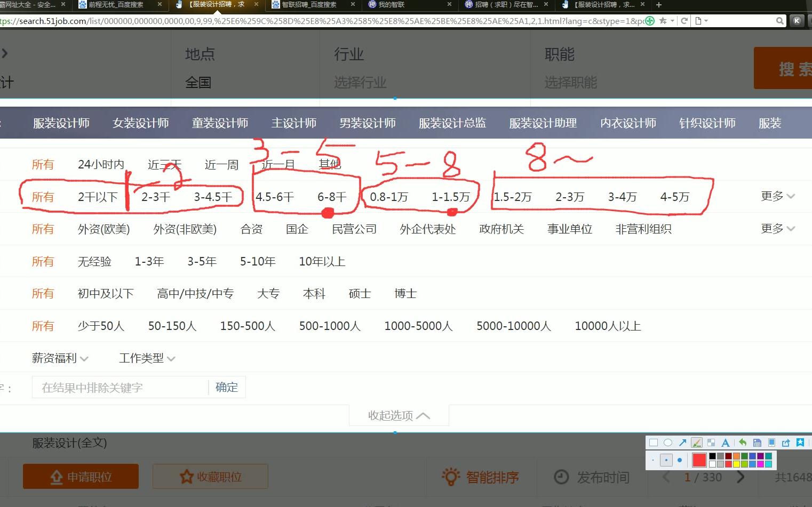Open the 选择行业 industry selector

pyautogui.click(x=360, y=82)
